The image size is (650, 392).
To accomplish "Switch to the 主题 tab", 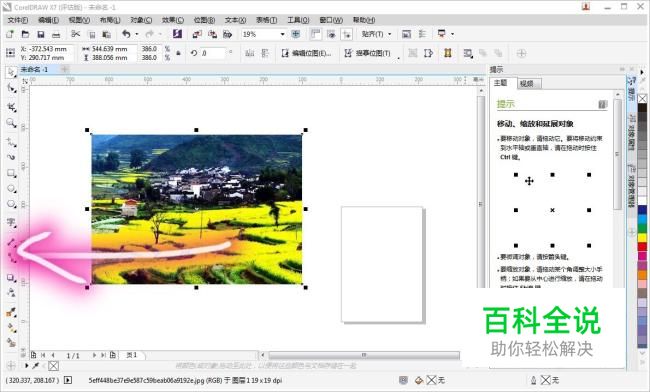I will (502, 82).
